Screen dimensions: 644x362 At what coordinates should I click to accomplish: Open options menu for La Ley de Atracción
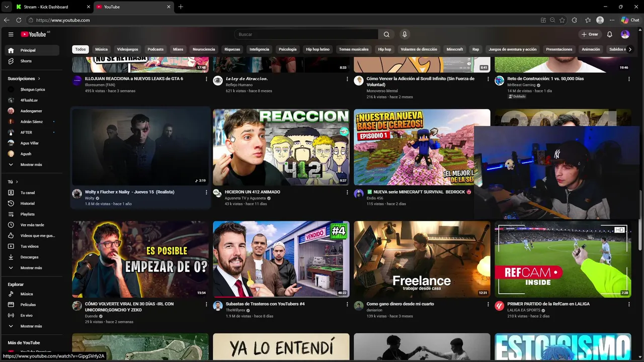(x=347, y=79)
